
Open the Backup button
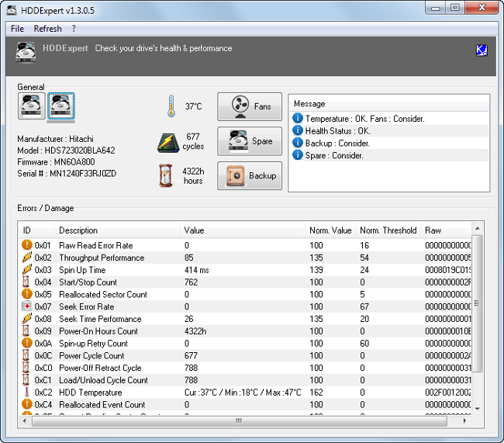(x=250, y=175)
